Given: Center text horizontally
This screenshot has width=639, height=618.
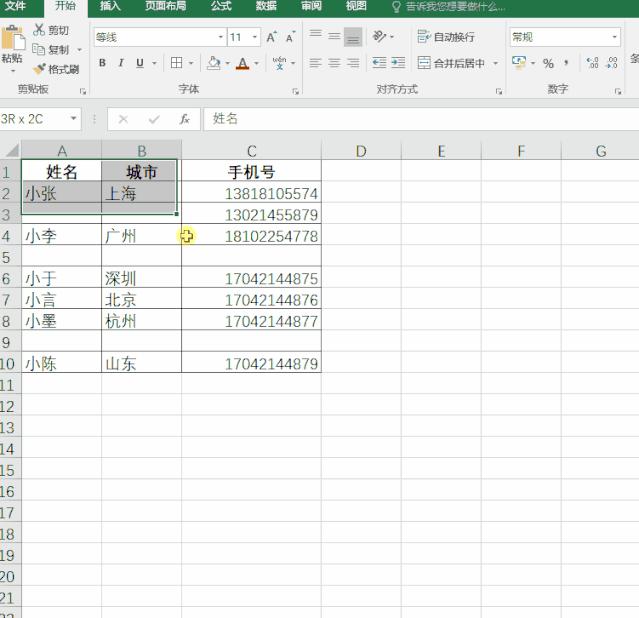Looking at the screenshot, I should click(x=334, y=63).
